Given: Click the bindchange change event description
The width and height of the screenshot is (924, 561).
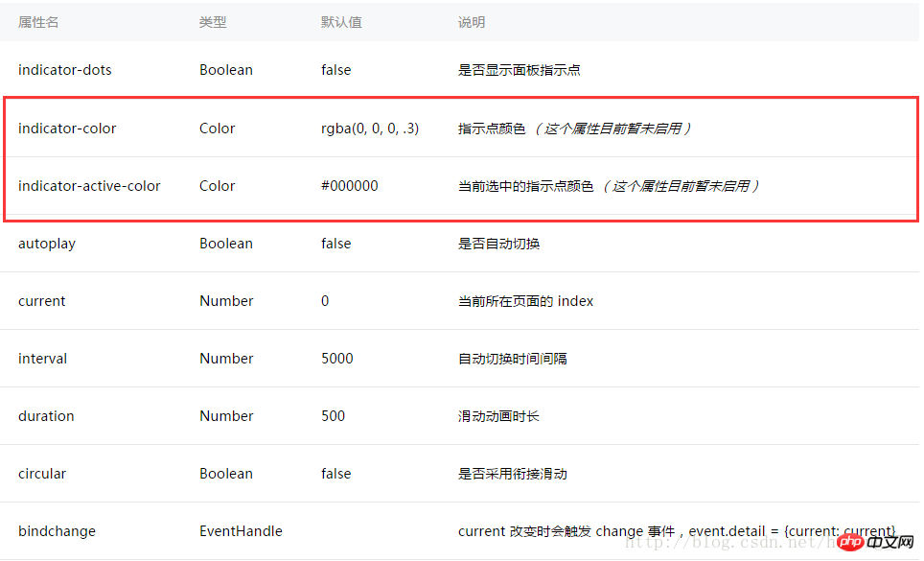Looking at the screenshot, I should click(x=677, y=531).
